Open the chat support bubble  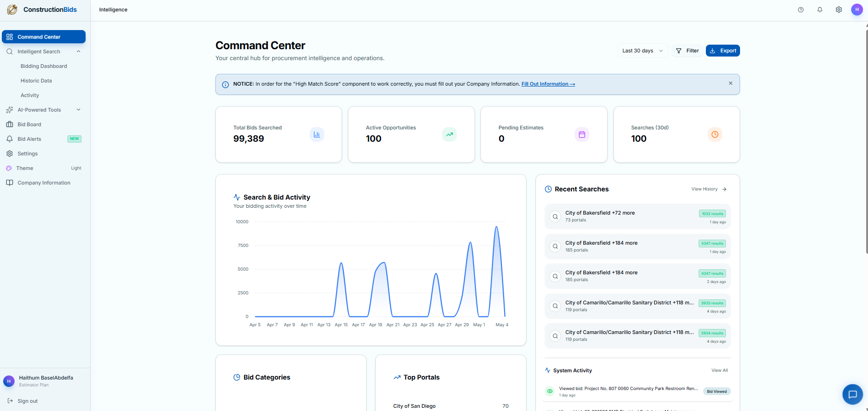pos(853,395)
